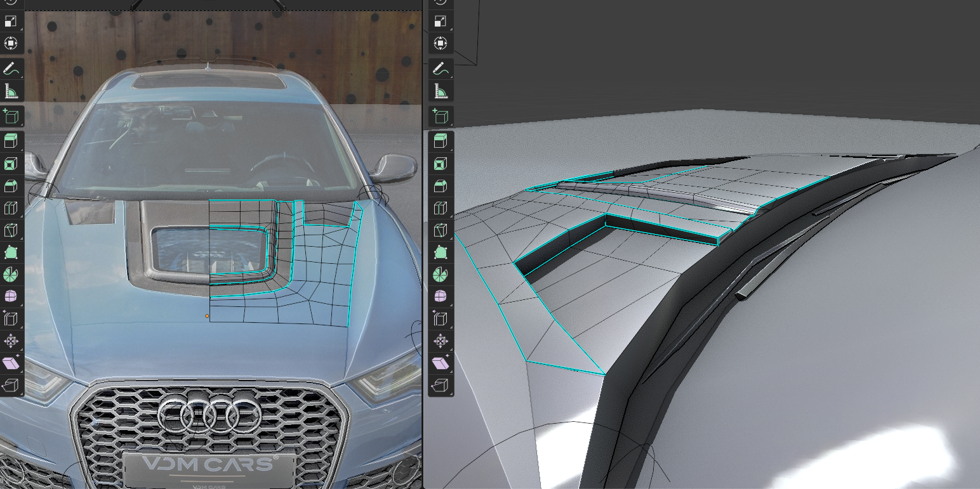Image resolution: width=980 pixels, height=489 pixels.
Task: Select the Poly Build tool in the left viewport
Action: point(11,252)
